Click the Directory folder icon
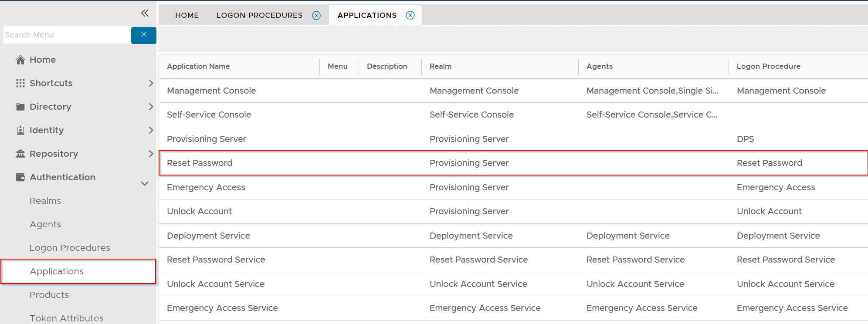 (20, 107)
